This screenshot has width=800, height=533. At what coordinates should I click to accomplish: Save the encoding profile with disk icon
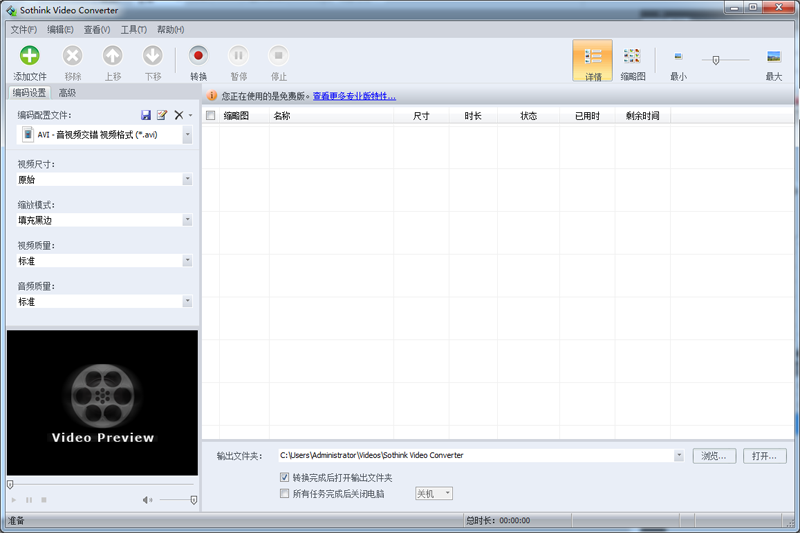146,115
